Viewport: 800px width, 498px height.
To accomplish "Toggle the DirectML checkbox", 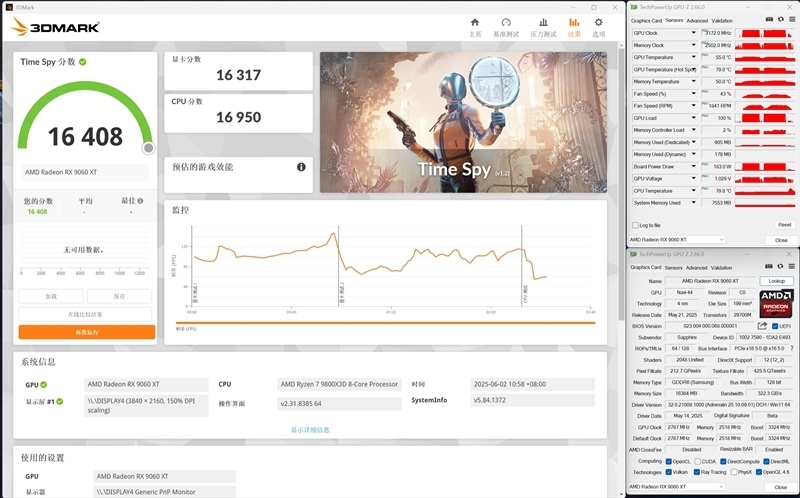I will click(766, 461).
